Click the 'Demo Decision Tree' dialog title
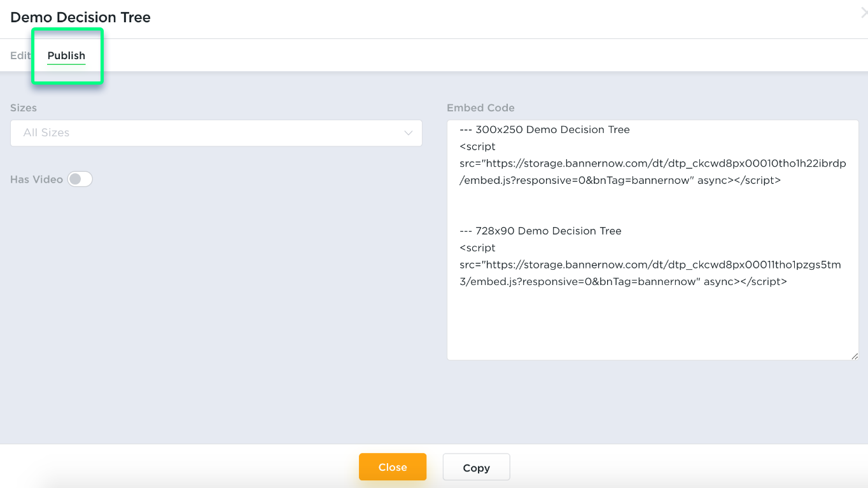Screen dimensions: 868x488 (x=80, y=17)
